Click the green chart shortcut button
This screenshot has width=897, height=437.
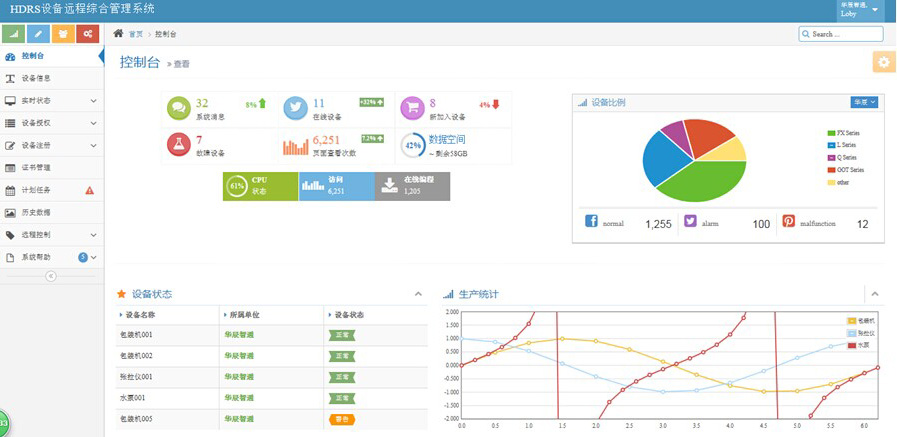[x=14, y=34]
